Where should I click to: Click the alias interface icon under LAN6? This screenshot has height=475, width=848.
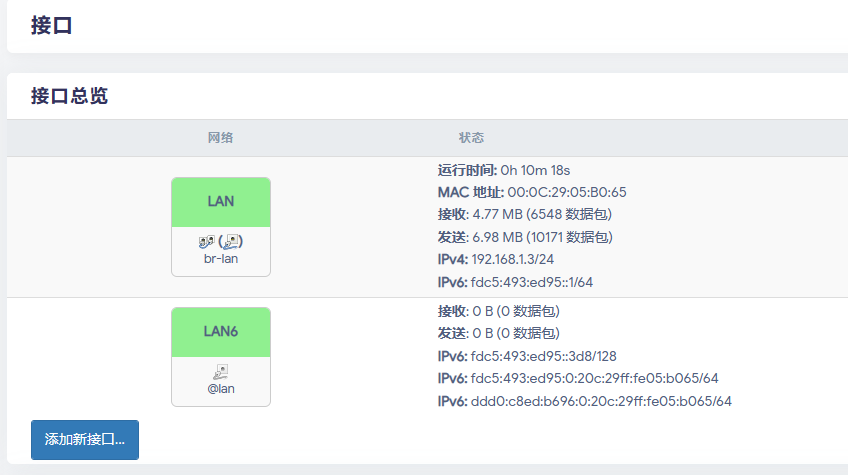[x=221, y=371]
